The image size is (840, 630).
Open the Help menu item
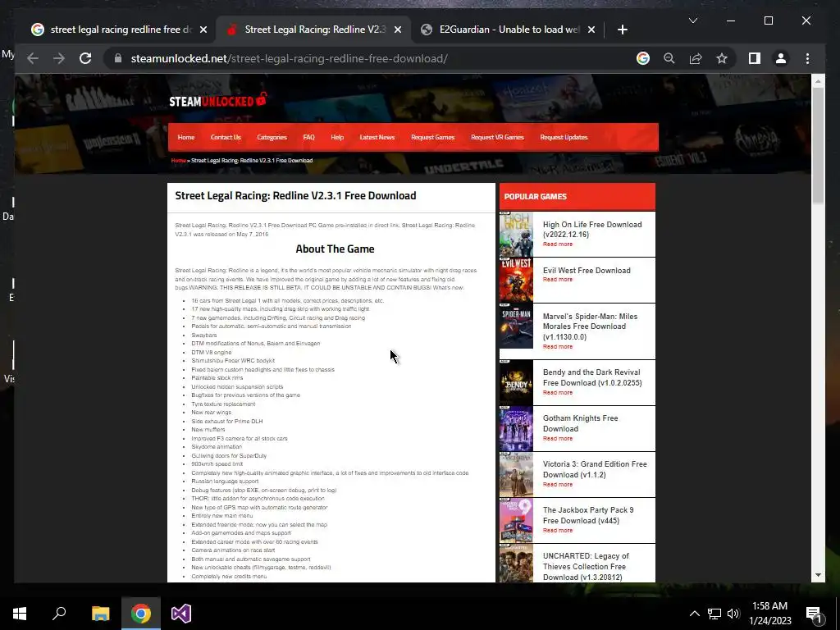click(337, 137)
